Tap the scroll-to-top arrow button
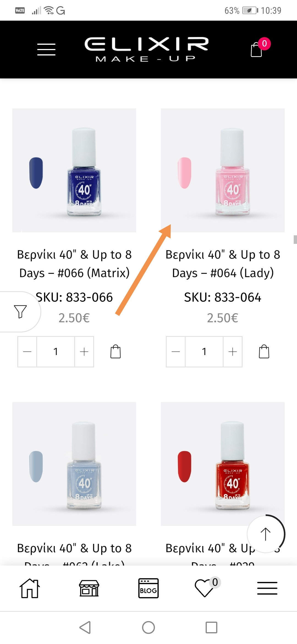The image size is (297, 644). 265,534
